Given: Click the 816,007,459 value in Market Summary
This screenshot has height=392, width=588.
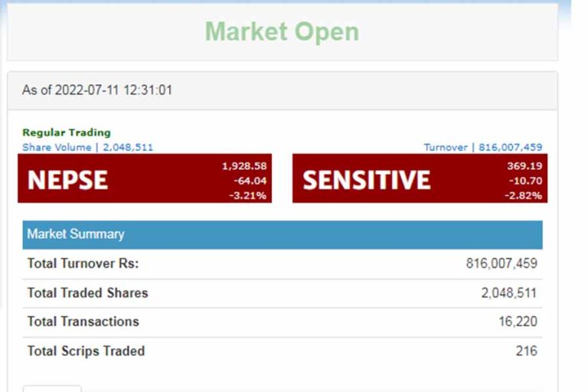Looking at the screenshot, I should pos(501,263).
